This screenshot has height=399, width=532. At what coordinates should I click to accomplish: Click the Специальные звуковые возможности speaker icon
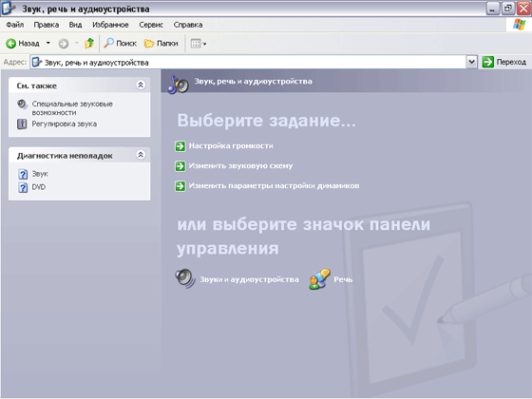point(22,104)
